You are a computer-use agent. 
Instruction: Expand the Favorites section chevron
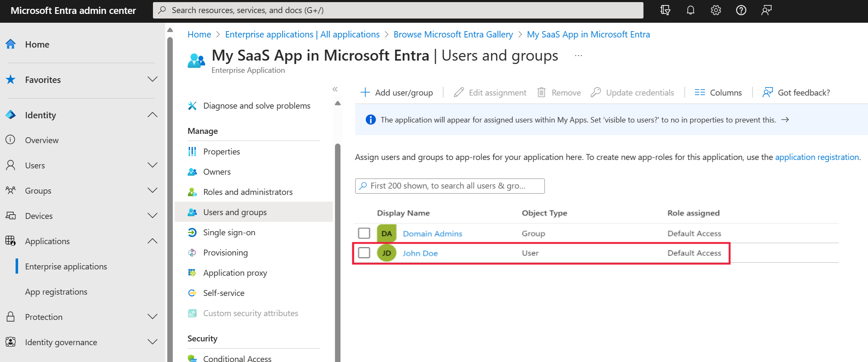tap(153, 79)
